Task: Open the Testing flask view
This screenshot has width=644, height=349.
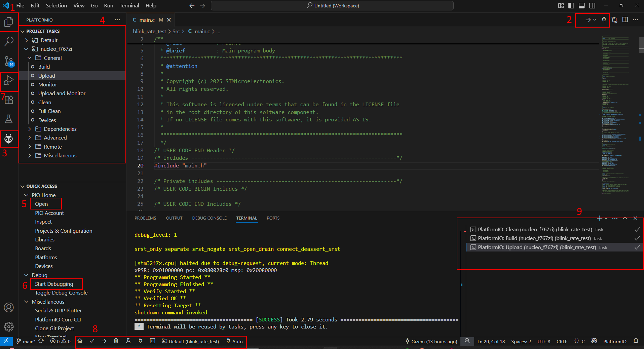Action: (x=9, y=119)
